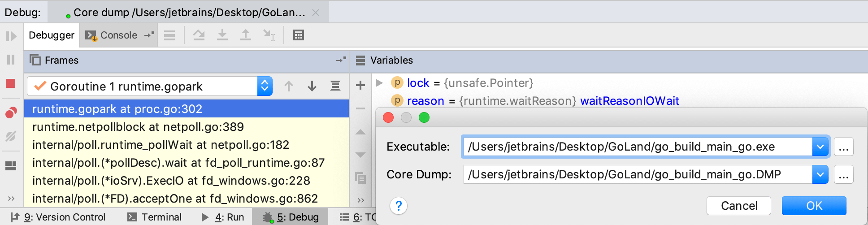The height and width of the screenshot is (225, 868).
Task: Switch to the Console tab
Action: [x=112, y=35]
